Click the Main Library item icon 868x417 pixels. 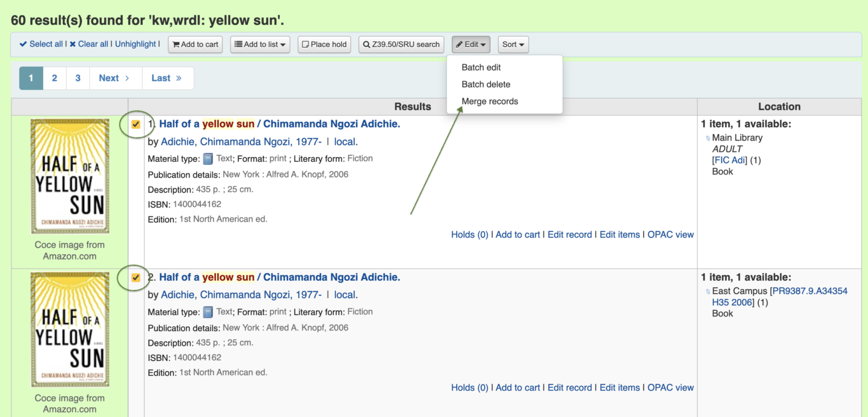(708, 138)
